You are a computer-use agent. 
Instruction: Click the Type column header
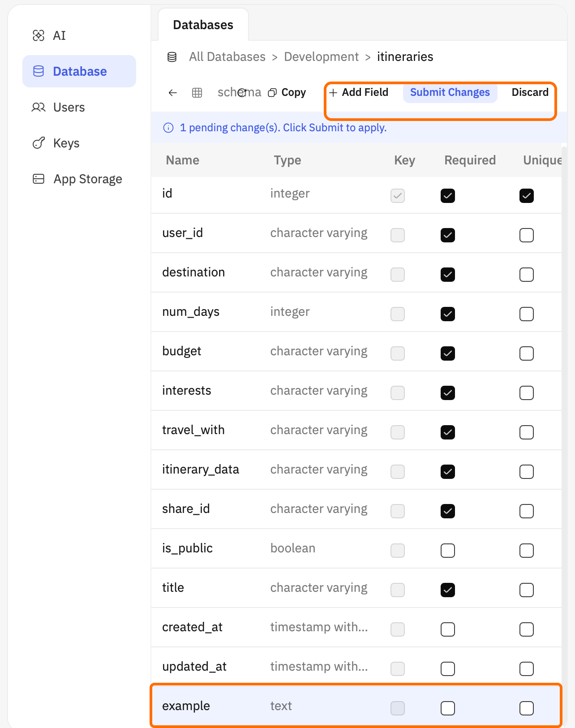click(287, 160)
